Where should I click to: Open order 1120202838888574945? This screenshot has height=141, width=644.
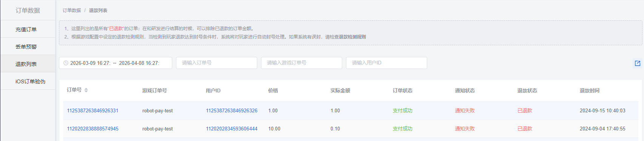click(x=93, y=129)
